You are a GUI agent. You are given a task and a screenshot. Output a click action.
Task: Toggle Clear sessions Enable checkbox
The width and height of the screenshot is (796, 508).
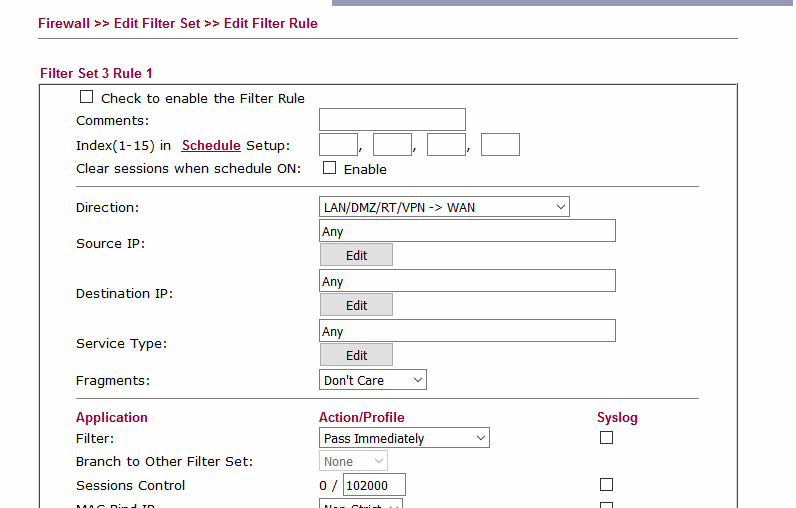point(329,168)
